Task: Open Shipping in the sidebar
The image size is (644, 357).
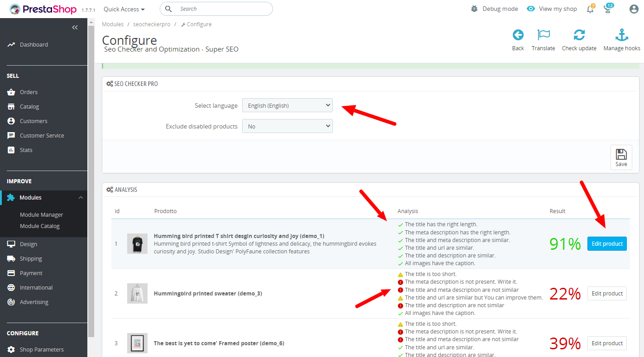Action: tap(31, 259)
